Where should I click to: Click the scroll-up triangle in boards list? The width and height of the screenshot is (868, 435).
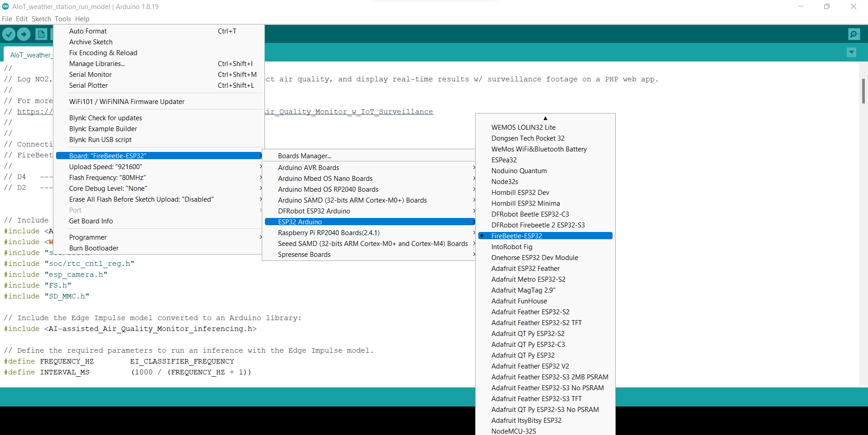(x=545, y=118)
